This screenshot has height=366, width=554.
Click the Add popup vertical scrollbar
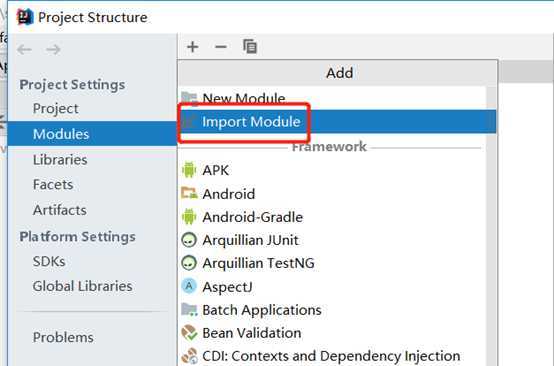[491, 226]
